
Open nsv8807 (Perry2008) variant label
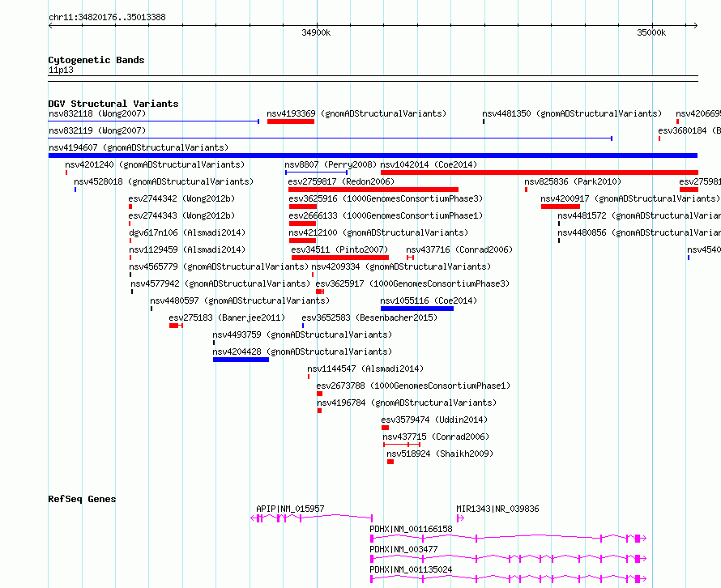click(331, 164)
